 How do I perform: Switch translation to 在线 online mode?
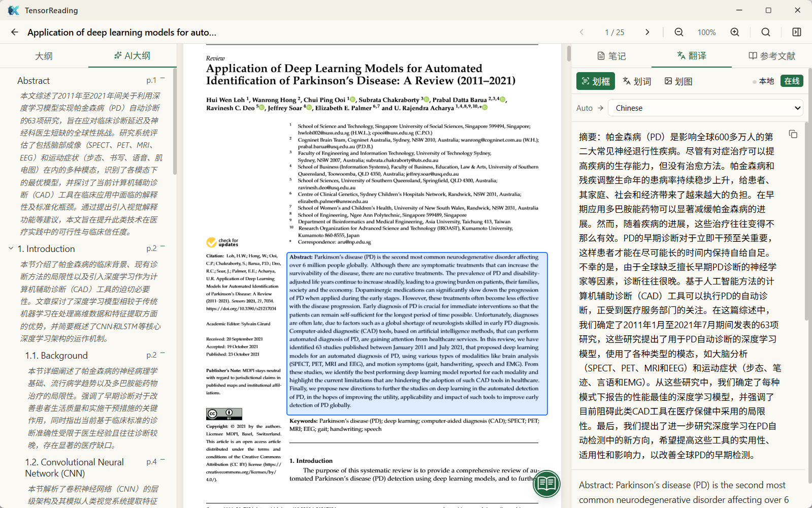point(792,81)
